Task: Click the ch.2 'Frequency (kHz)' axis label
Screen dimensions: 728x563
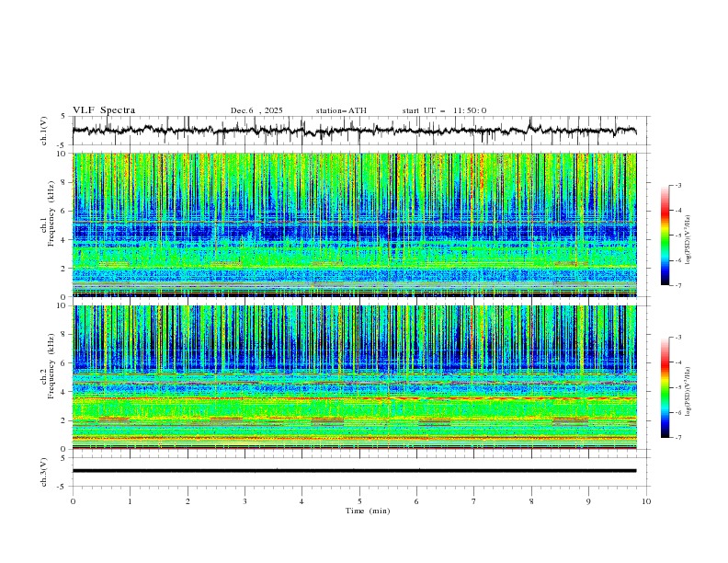Action: coord(51,366)
